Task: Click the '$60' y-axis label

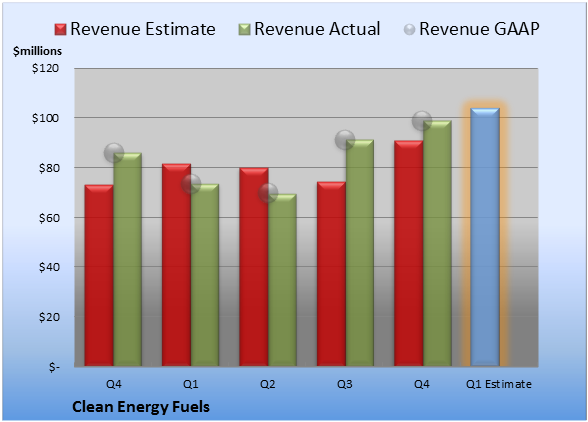Action: pyautogui.click(x=49, y=218)
